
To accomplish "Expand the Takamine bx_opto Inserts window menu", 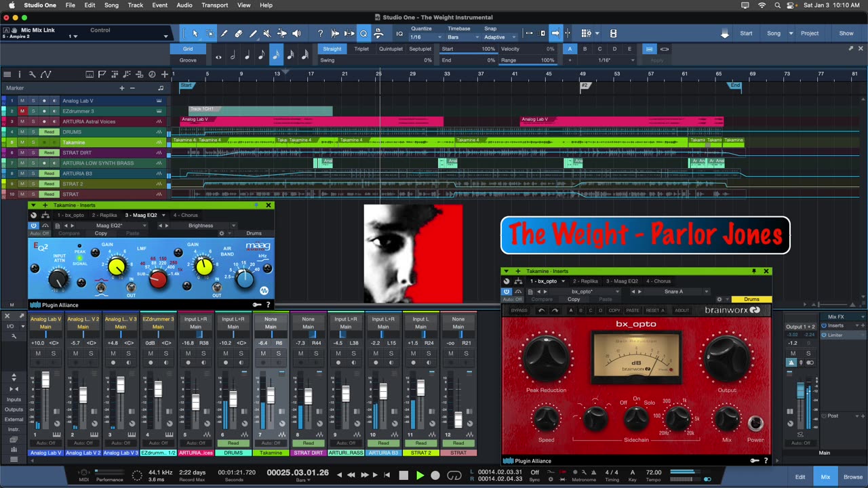I will click(x=506, y=271).
